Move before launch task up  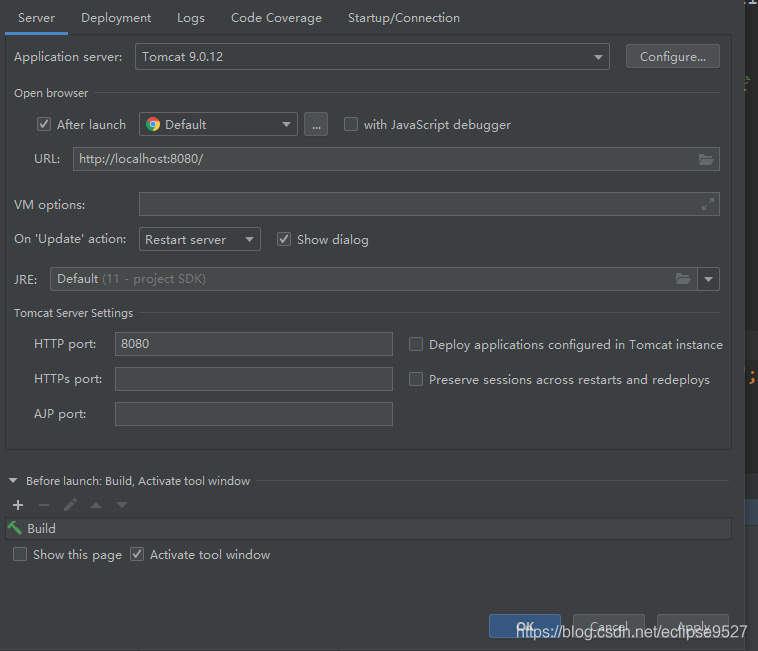point(96,505)
